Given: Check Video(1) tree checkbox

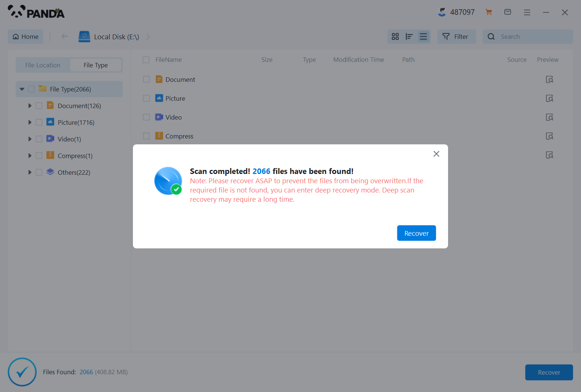Looking at the screenshot, I should (39, 139).
